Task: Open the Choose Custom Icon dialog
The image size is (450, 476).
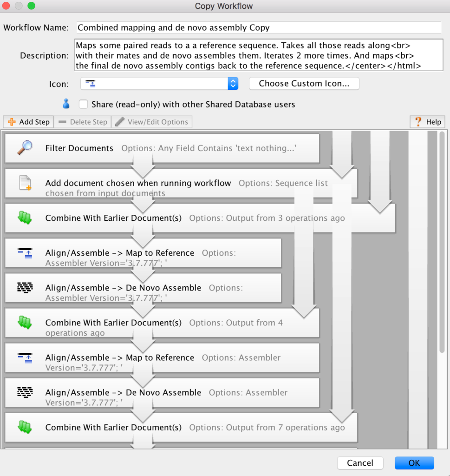Action: pos(304,84)
